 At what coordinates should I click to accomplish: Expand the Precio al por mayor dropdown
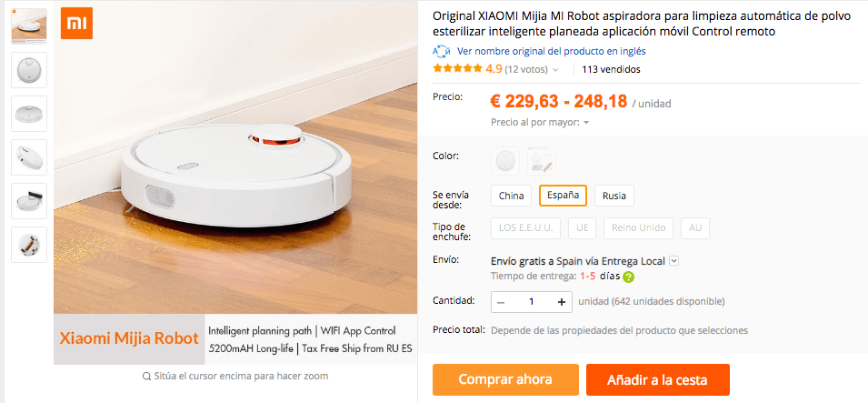pos(585,123)
